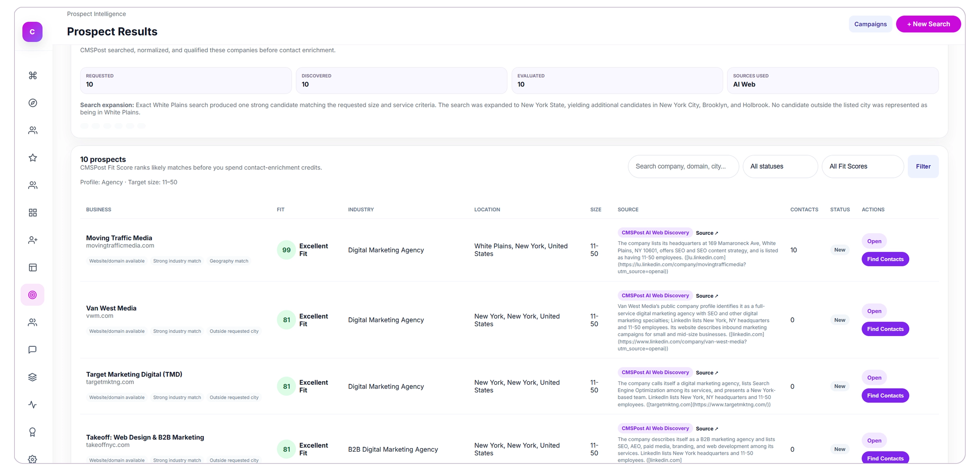Click the vwm.com domain text

tap(99, 316)
